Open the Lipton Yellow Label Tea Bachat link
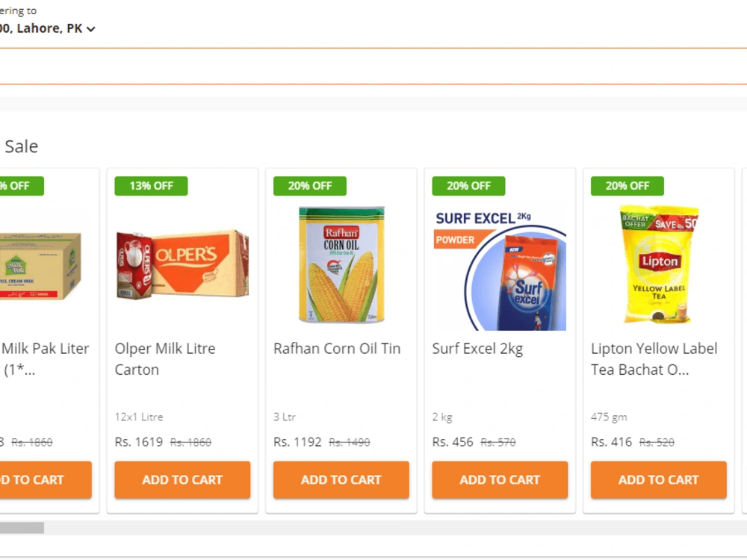The width and height of the screenshot is (747, 560). tap(654, 359)
